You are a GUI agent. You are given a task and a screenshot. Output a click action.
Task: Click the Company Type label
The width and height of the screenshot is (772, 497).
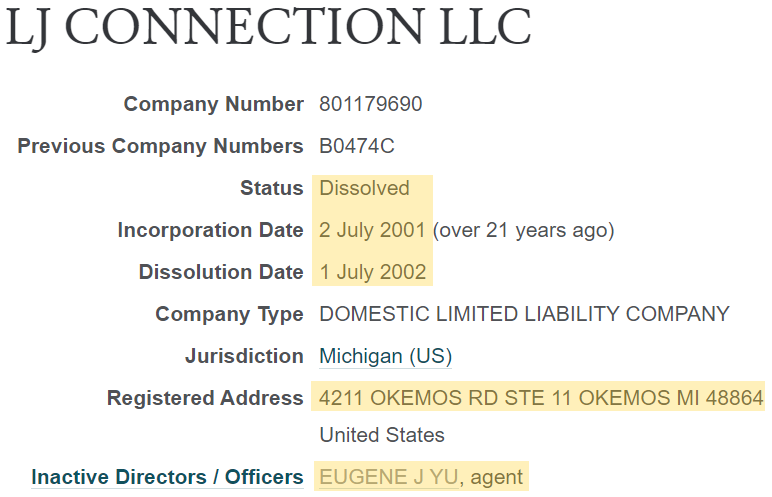229,314
